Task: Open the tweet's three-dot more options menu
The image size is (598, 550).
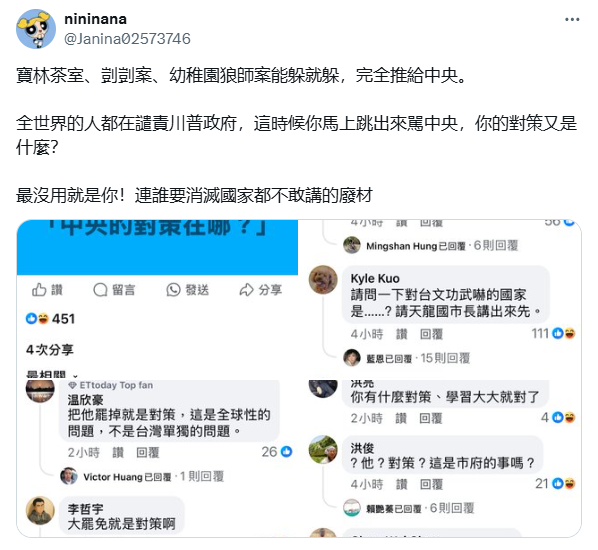Action: (x=572, y=19)
